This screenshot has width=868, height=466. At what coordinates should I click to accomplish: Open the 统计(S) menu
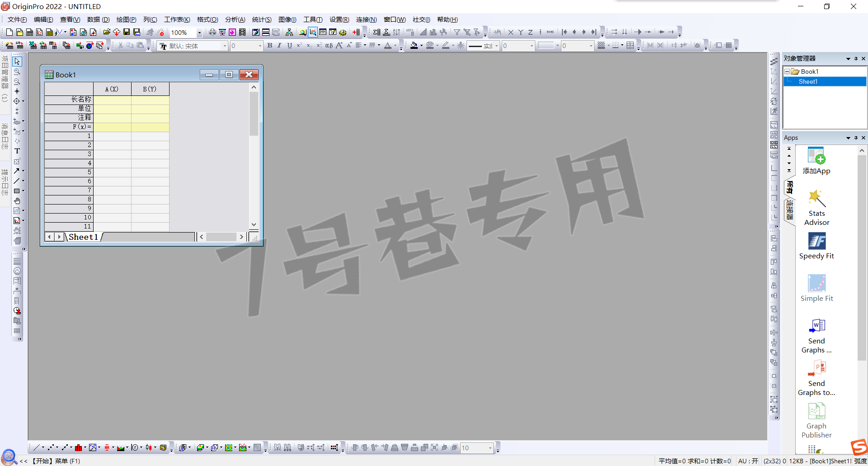(262, 19)
